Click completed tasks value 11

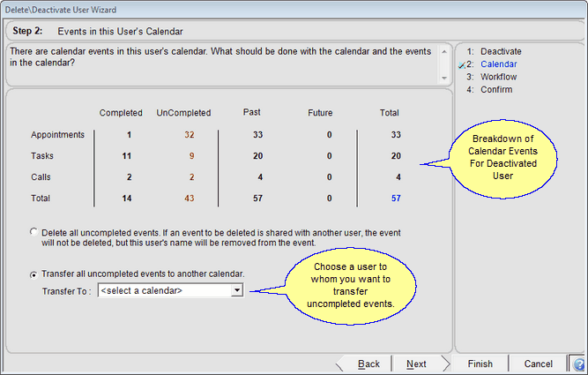pyautogui.click(x=127, y=156)
